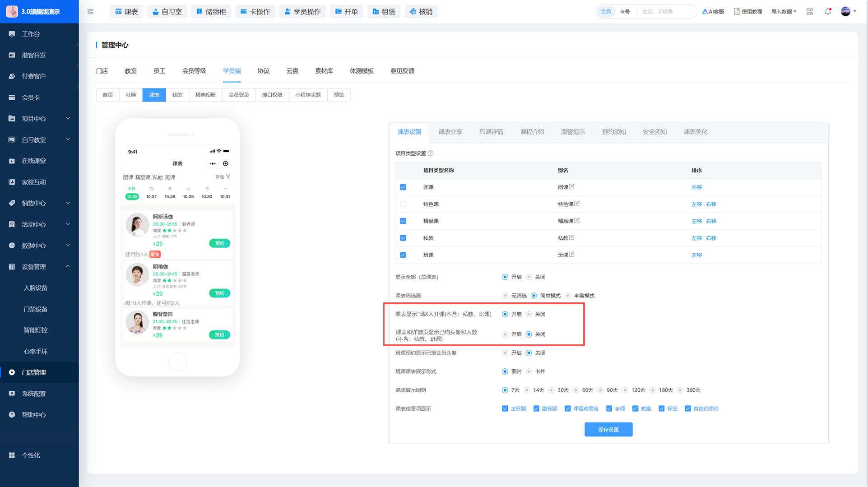Open the 导入数据 dropdown
868x487 pixels.
tap(784, 12)
